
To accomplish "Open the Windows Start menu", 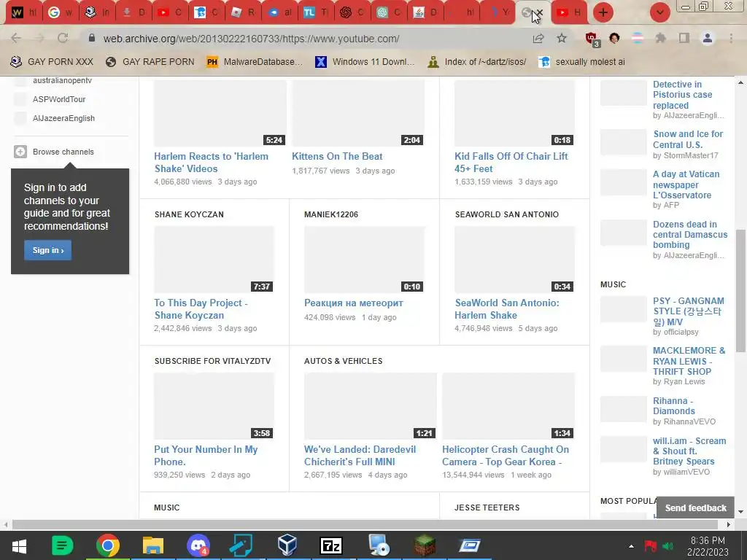I will (19, 545).
